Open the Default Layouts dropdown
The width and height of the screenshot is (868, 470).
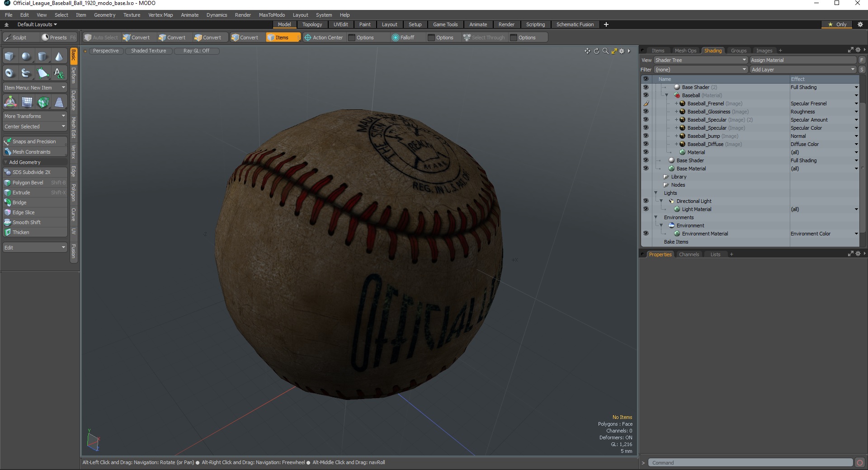point(37,24)
